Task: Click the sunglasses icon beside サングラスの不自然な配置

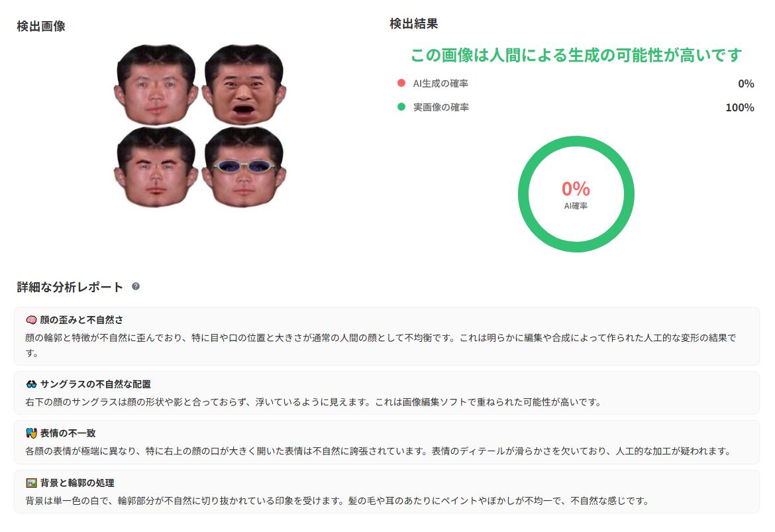Action: point(31,384)
